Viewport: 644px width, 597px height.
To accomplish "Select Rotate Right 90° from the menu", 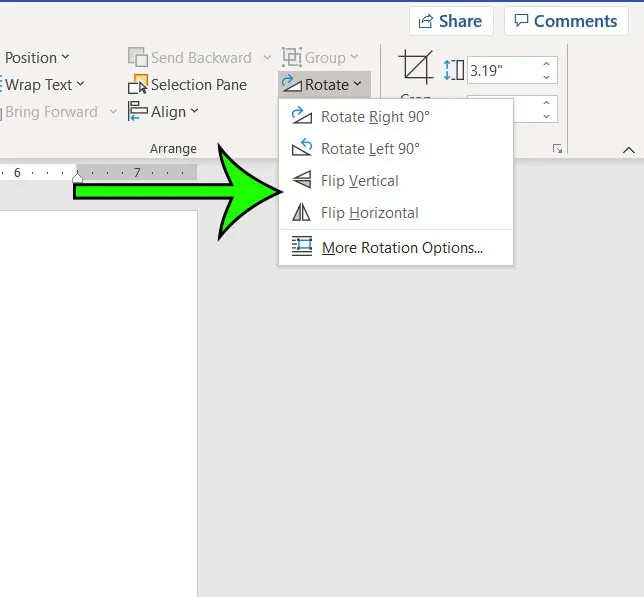I will pos(375,117).
